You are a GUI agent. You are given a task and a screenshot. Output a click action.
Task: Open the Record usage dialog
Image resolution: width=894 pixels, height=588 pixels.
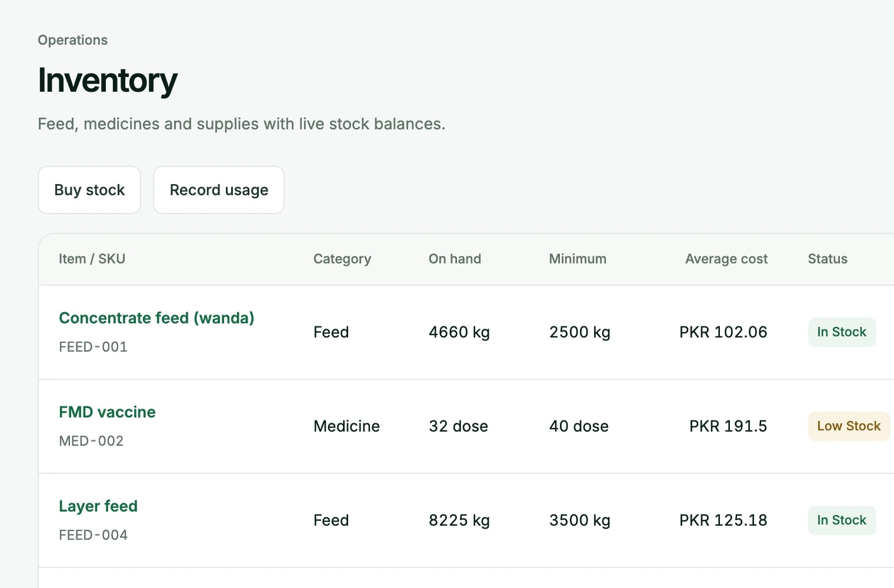coord(219,190)
